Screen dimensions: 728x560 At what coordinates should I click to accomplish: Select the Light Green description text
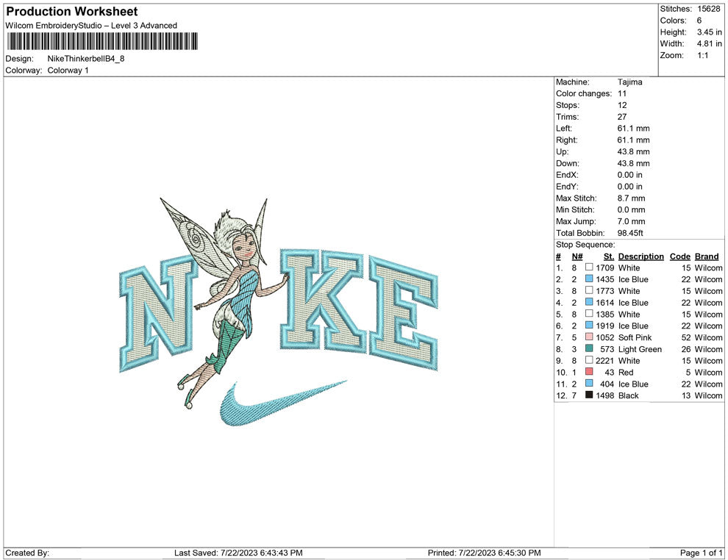[640, 349]
